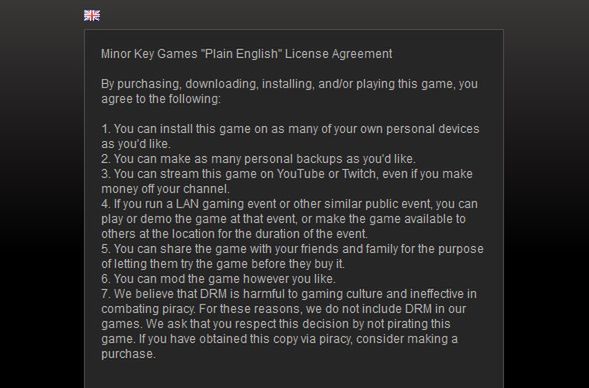Click empty area of the license text box
Screen dimensions: 589x388
(x=294, y=376)
